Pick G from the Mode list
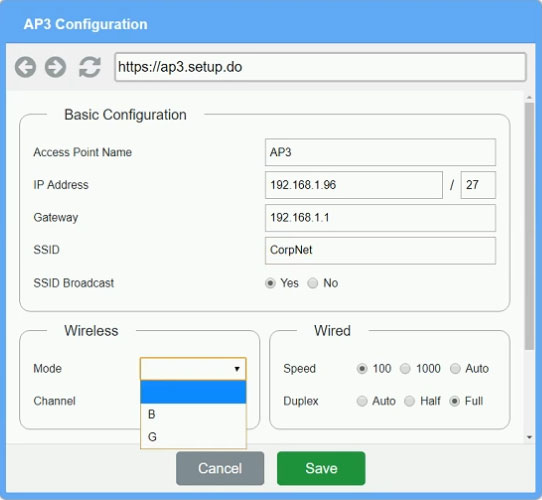Screen dimensions: 542x500 tap(193, 437)
